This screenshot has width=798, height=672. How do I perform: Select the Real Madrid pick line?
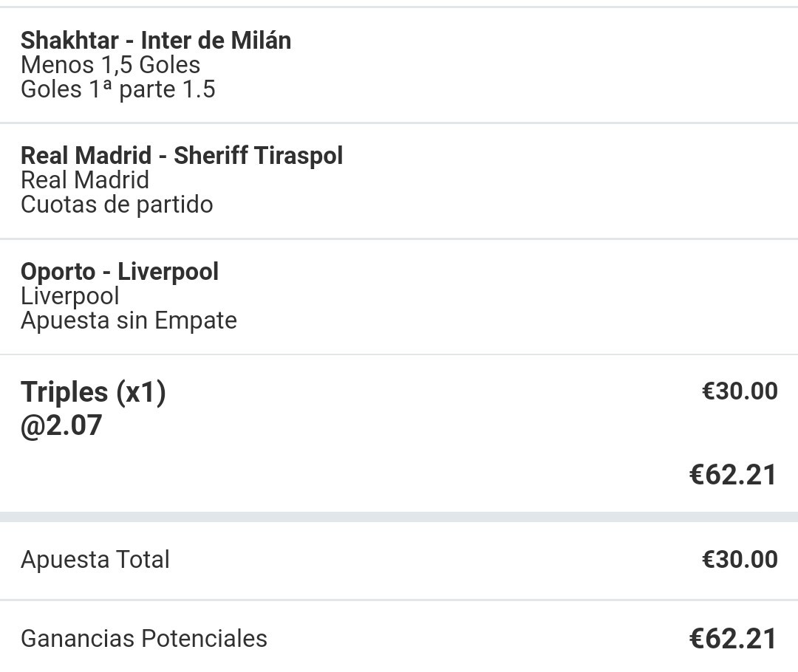click(85, 180)
